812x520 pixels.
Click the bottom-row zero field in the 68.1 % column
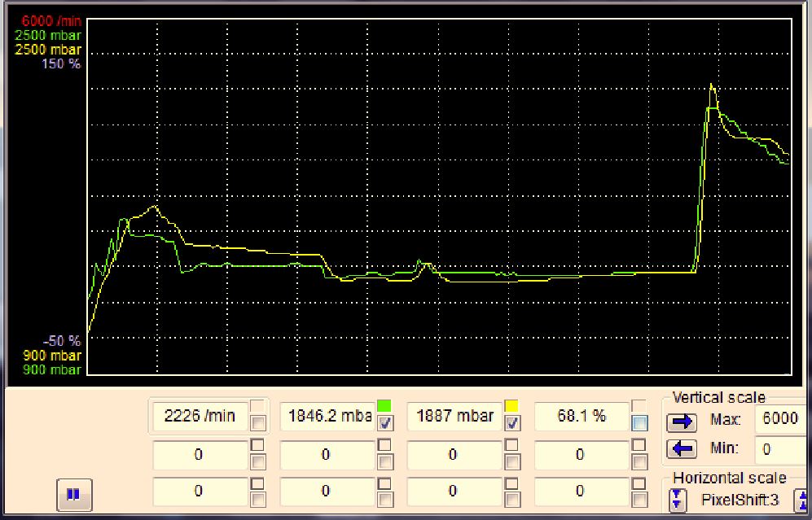pos(582,491)
